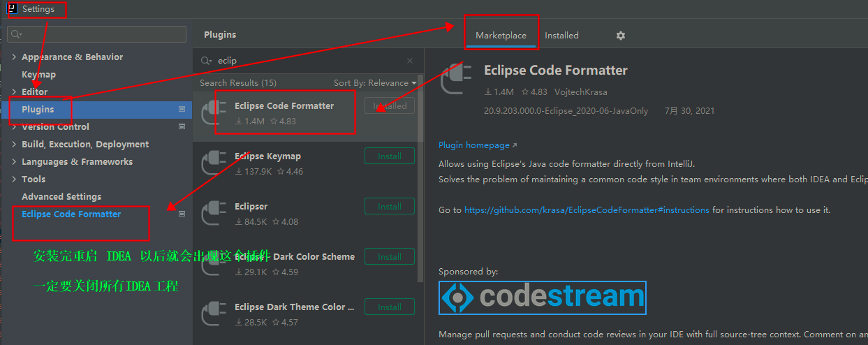The height and width of the screenshot is (345, 868).
Task: Click the Sponsored by: label
Action: 469,271
